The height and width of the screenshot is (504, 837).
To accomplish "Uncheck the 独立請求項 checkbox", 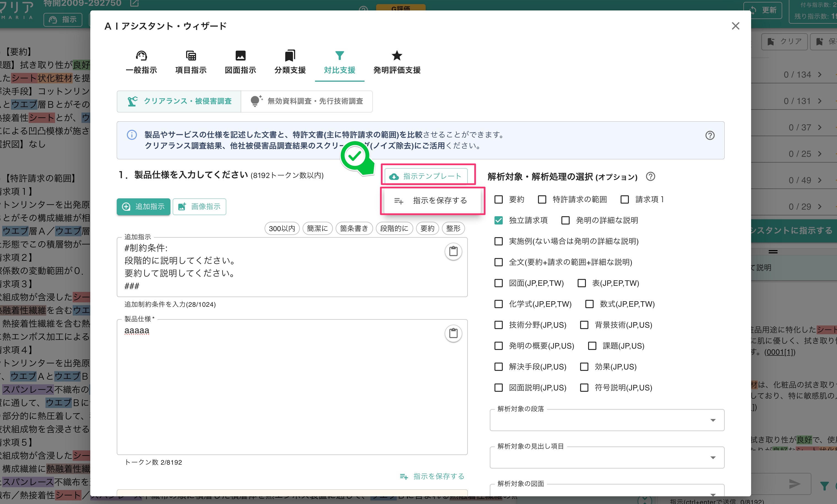I will pyautogui.click(x=498, y=220).
